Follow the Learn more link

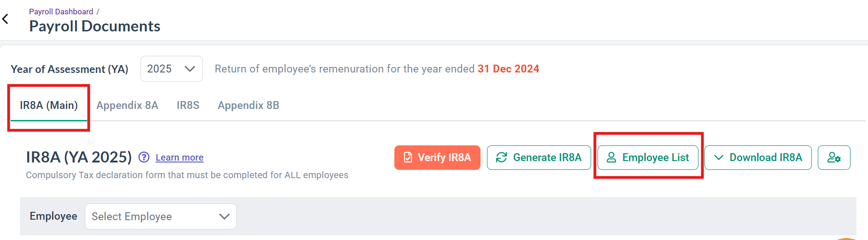[180, 157]
